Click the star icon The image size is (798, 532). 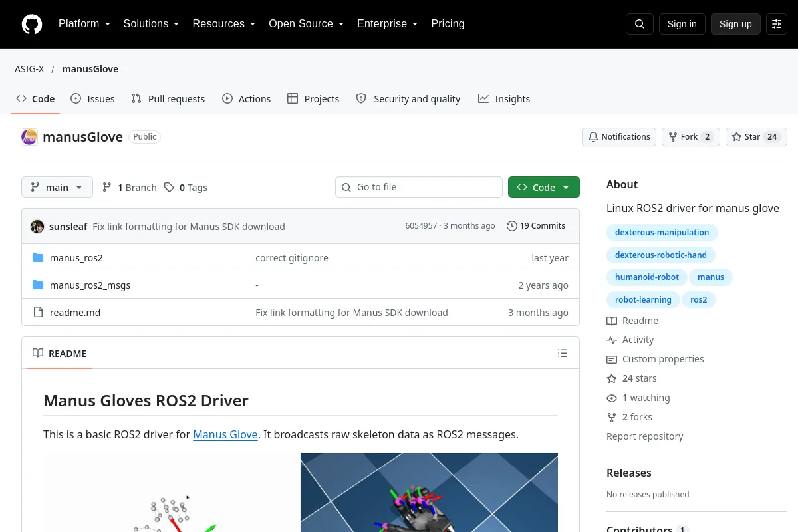pos(737,137)
